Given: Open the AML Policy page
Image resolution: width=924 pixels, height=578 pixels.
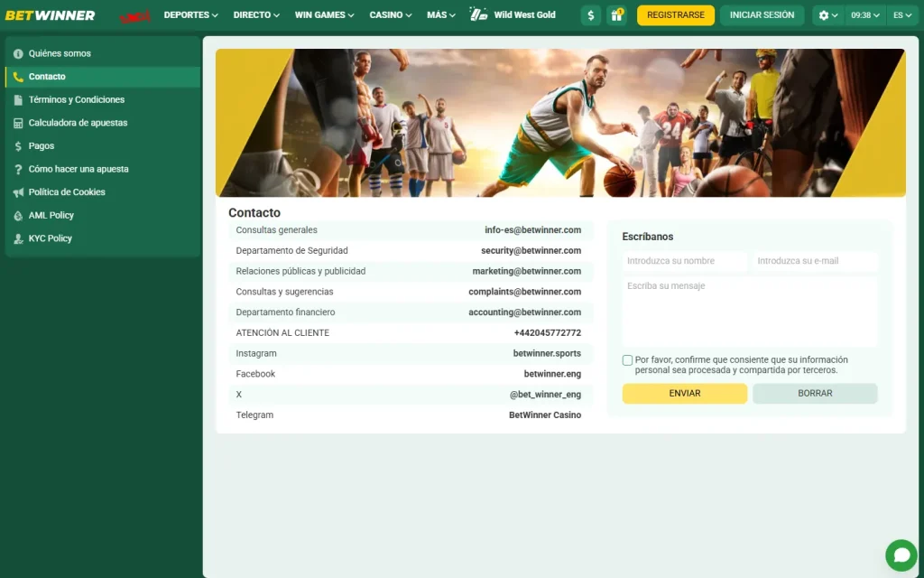Looking at the screenshot, I should coord(51,215).
